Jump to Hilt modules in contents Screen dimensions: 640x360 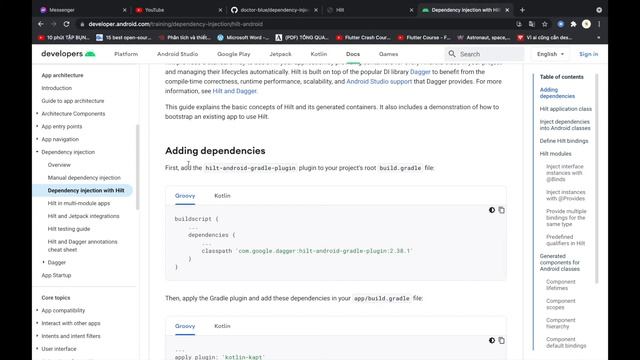coord(555,154)
